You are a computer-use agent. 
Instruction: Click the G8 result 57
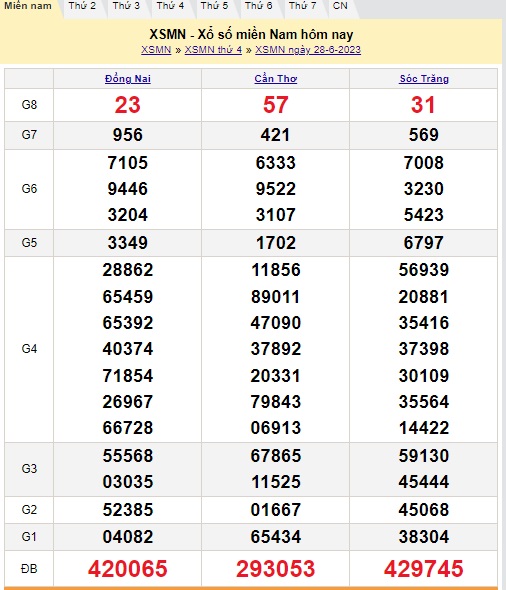coord(275,105)
